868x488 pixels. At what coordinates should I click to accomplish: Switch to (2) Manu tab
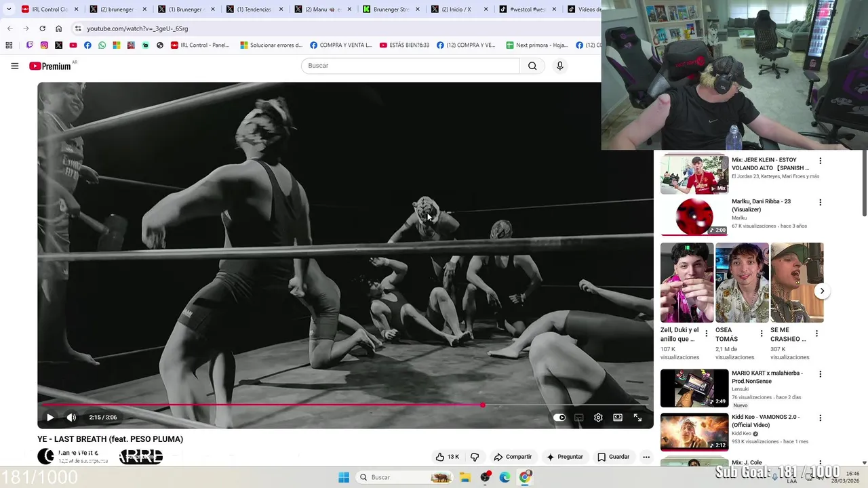pyautogui.click(x=323, y=9)
